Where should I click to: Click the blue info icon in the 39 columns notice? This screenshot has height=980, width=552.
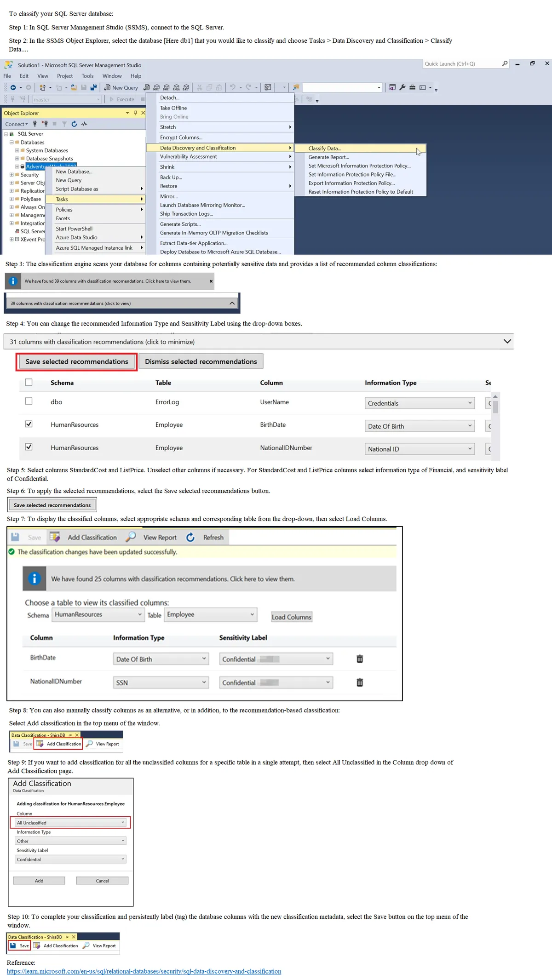(x=13, y=281)
